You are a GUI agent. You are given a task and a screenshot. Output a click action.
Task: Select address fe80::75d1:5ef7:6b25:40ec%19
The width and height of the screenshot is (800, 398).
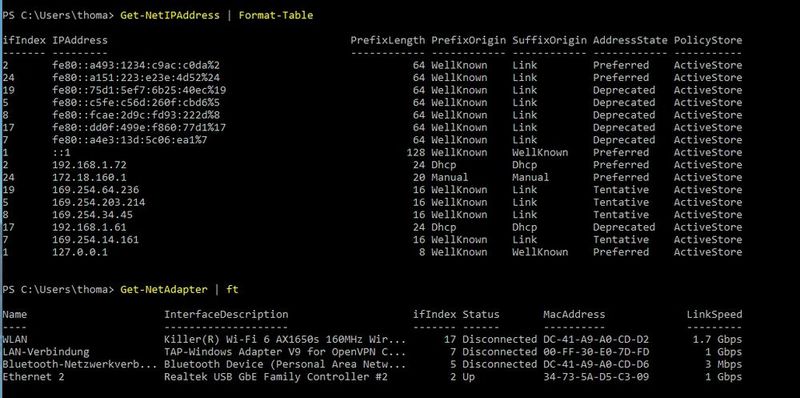(139, 90)
